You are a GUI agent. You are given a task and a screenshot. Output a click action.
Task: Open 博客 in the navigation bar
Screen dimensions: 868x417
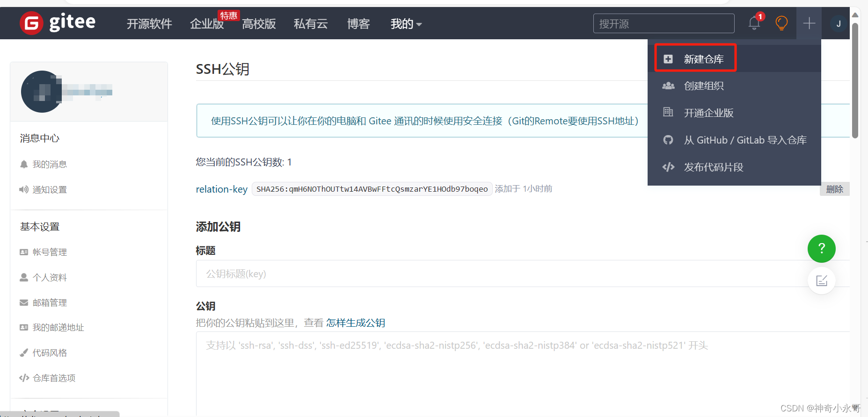[358, 24]
